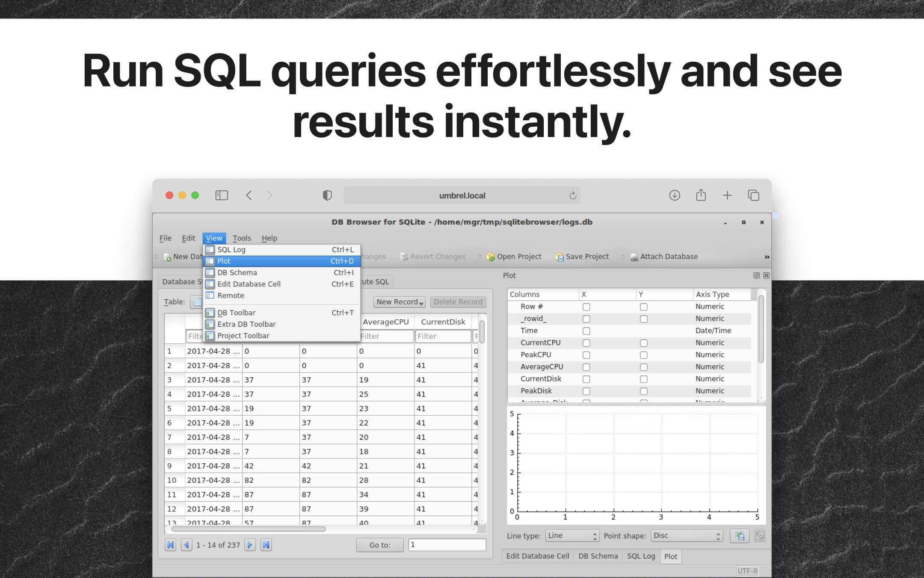Viewport: 924px width, 578px height.
Task: Click the Delete Record button
Action: pyautogui.click(x=458, y=302)
